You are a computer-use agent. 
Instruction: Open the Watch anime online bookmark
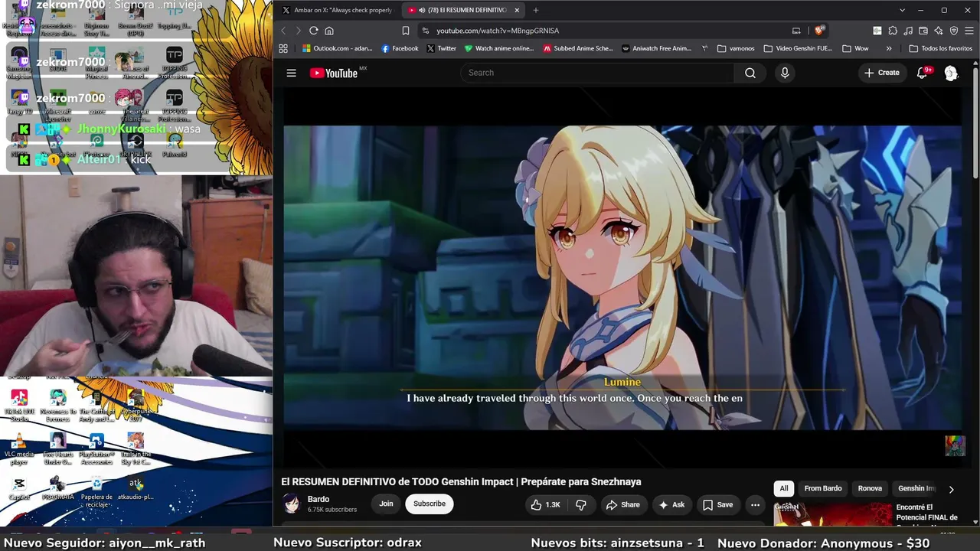[499, 48]
